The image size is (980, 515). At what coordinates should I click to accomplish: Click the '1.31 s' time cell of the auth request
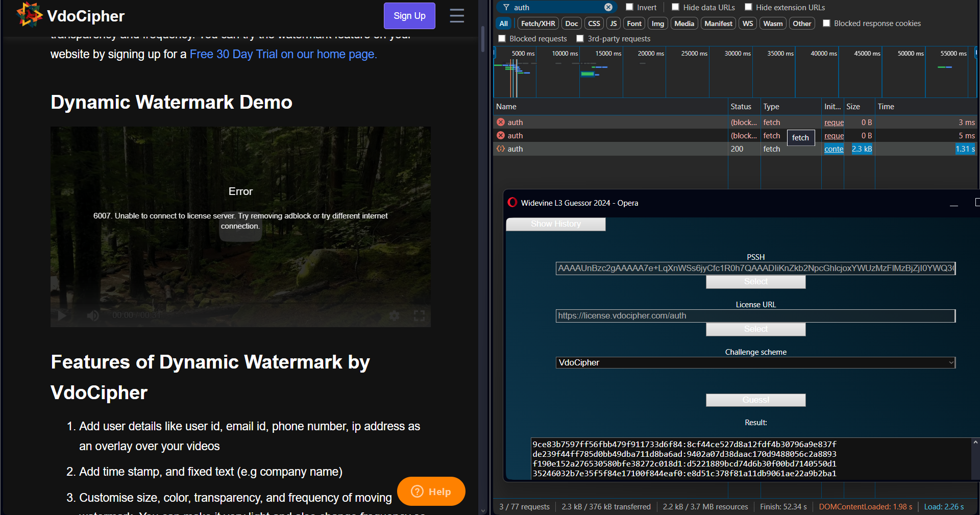(x=965, y=149)
